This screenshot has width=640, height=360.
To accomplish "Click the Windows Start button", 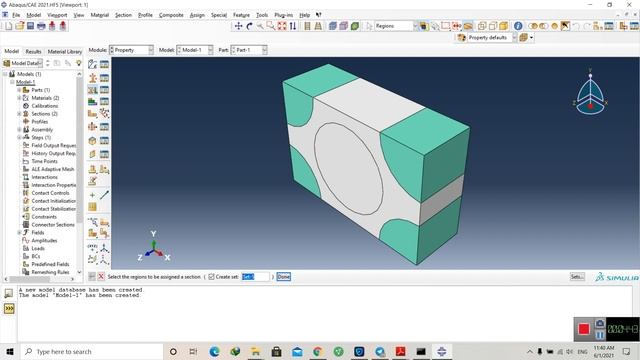I will [10, 351].
